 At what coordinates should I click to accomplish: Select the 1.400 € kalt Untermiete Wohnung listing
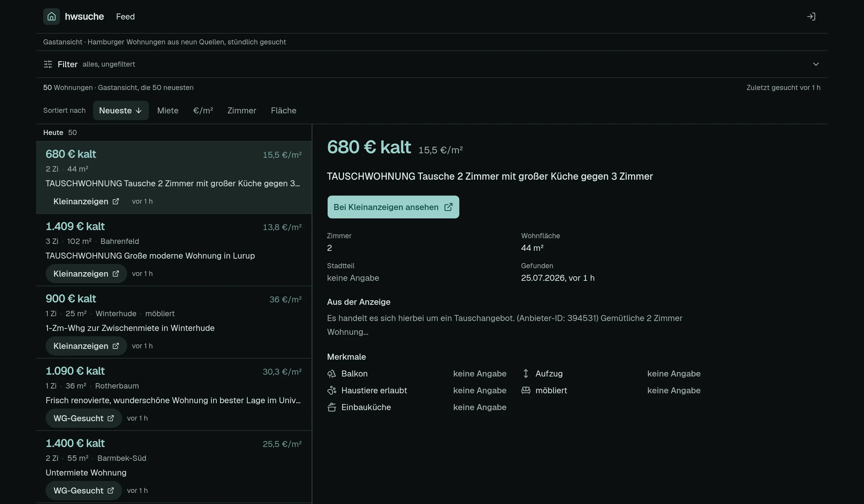tap(174, 467)
